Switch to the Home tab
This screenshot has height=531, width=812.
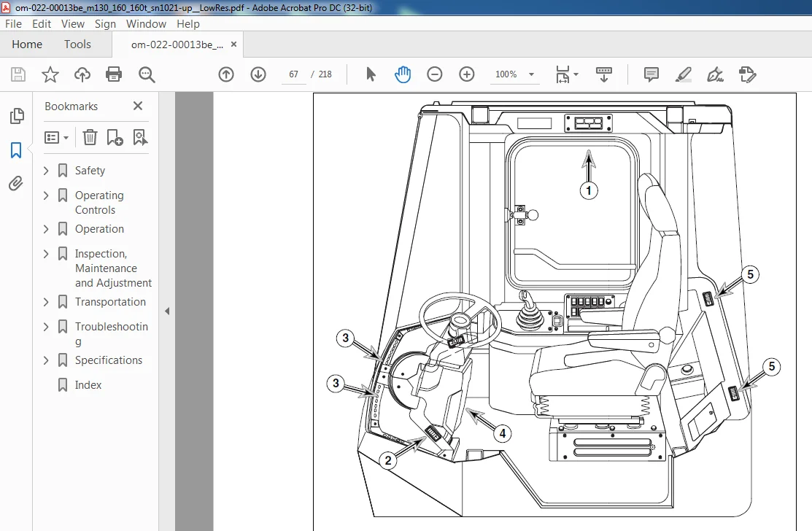(x=27, y=44)
